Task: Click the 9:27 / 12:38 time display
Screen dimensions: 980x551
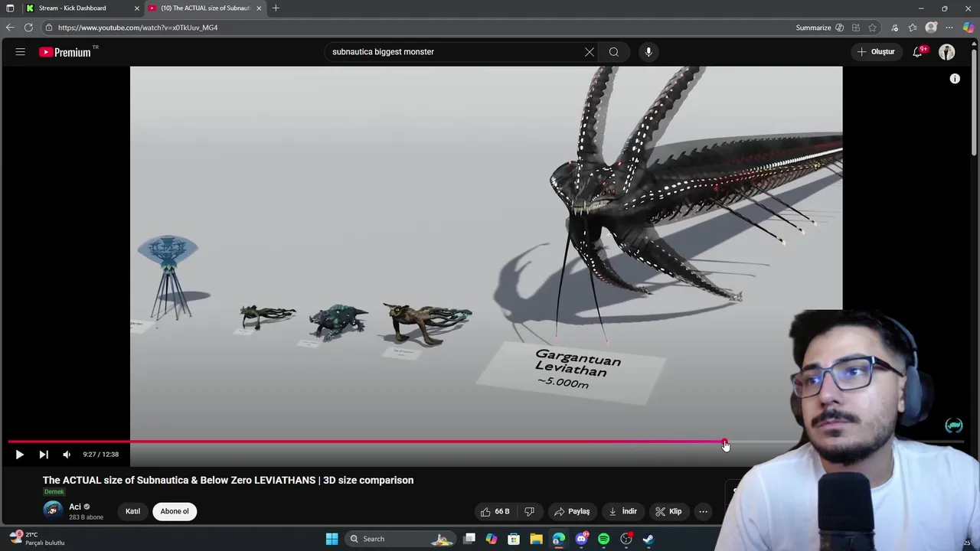Action: click(101, 455)
